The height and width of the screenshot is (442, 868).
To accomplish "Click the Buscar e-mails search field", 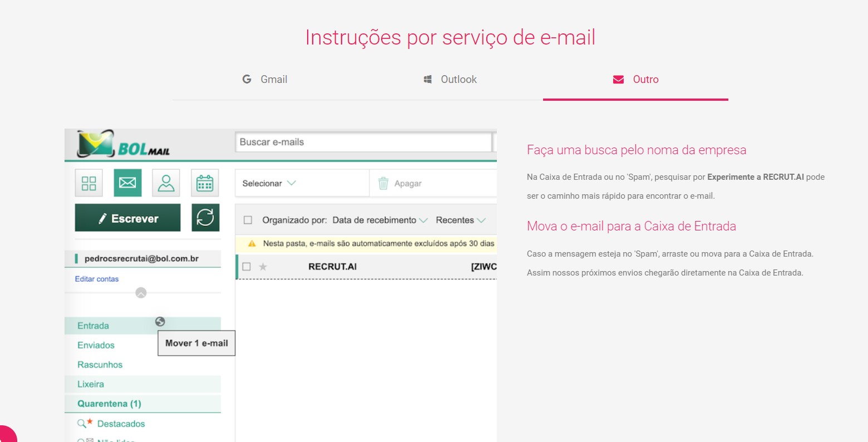I will point(363,143).
